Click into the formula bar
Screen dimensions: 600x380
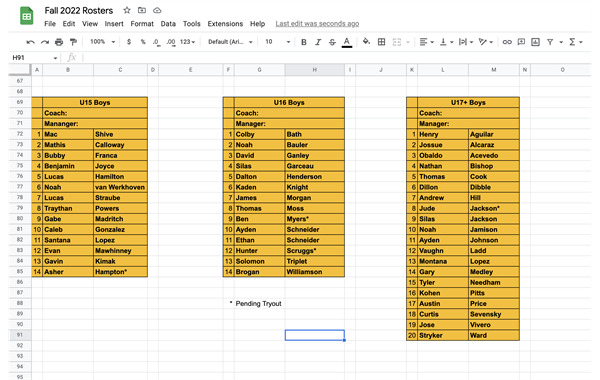337,58
